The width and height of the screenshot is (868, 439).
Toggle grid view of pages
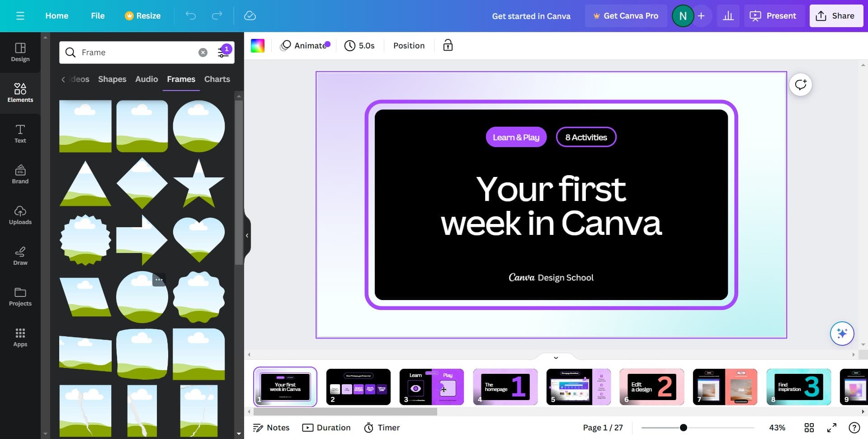coord(809,428)
